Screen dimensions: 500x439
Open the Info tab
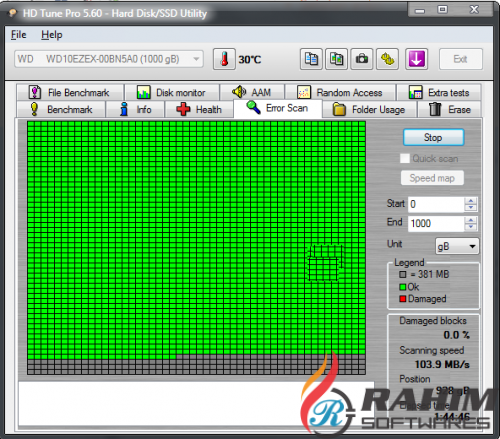(135, 109)
